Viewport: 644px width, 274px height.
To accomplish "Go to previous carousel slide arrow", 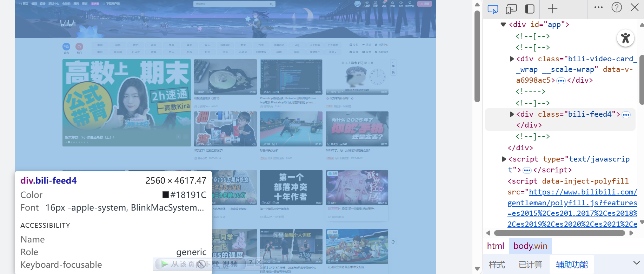I will pos(178,137).
